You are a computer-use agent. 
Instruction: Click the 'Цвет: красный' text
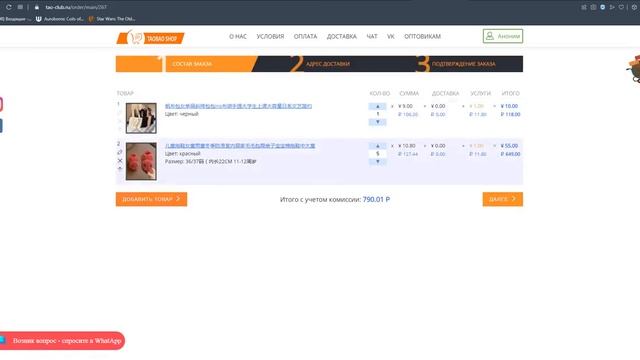182,153
